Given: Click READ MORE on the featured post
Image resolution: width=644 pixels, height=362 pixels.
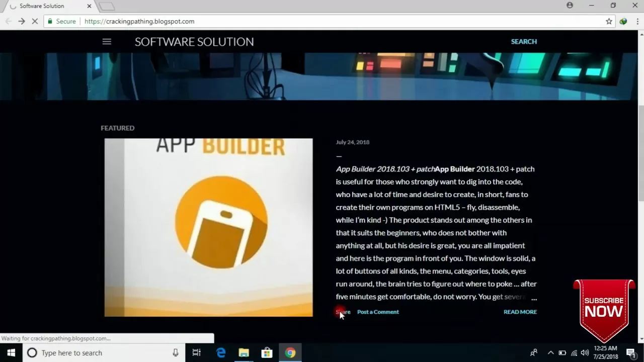Looking at the screenshot, I should [520, 312].
